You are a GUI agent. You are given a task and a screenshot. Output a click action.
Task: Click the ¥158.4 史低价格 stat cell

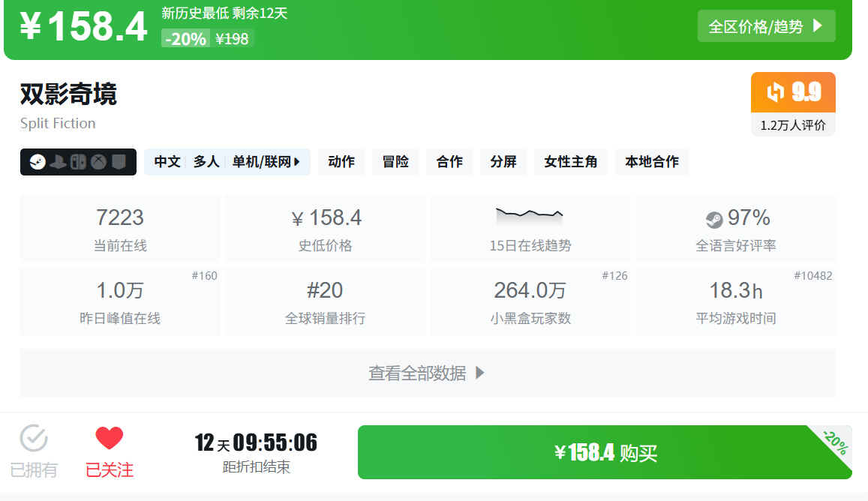326,229
